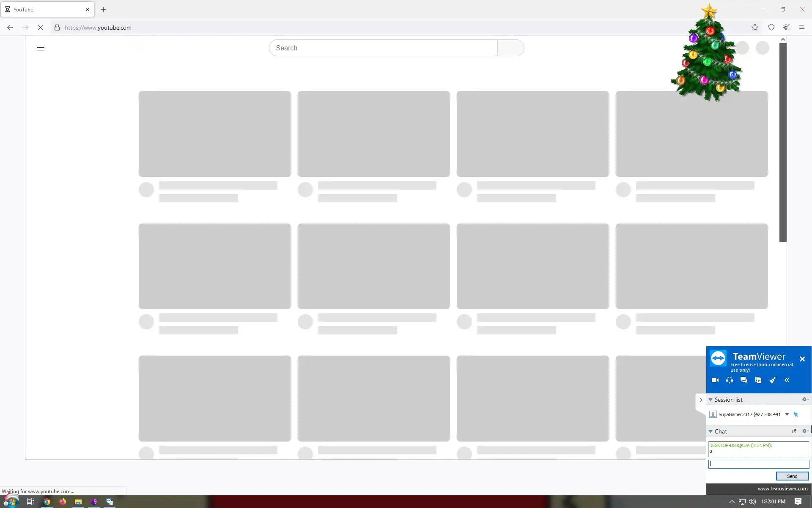
Task: Stop loading the YouTube page
Action: pyautogui.click(x=41, y=28)
